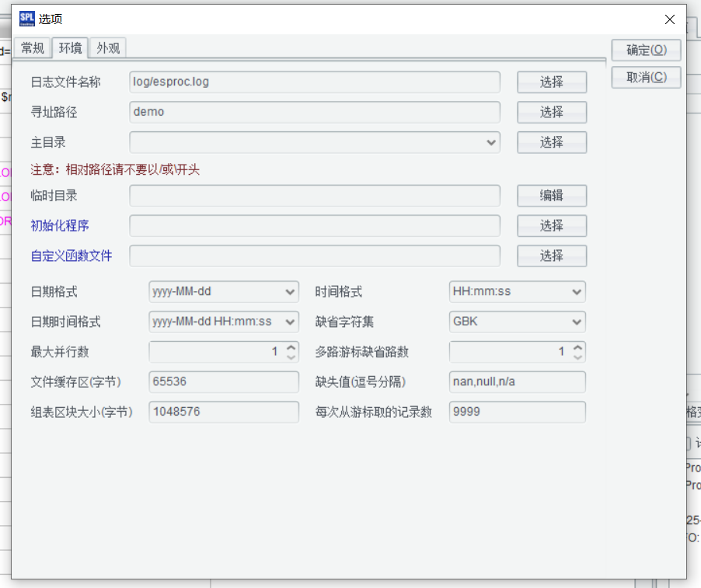Open the 外观 tab

click(x=108, y=48)
